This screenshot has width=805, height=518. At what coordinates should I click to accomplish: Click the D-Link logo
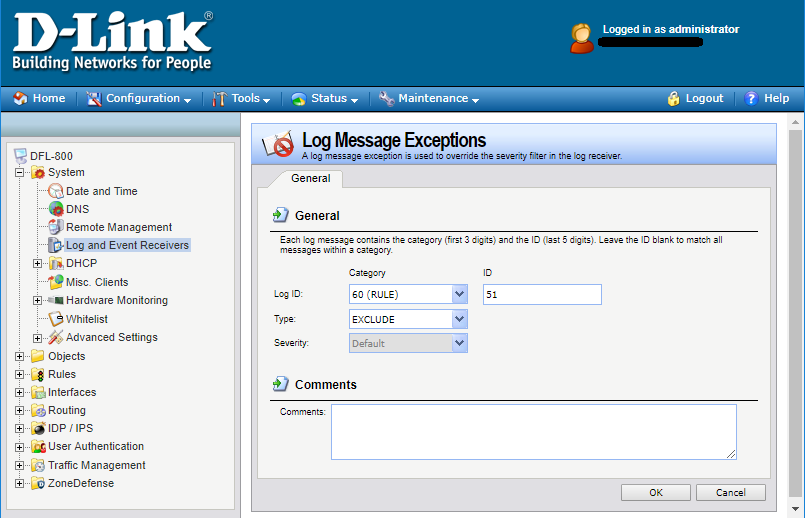click(x=112, y=41)
